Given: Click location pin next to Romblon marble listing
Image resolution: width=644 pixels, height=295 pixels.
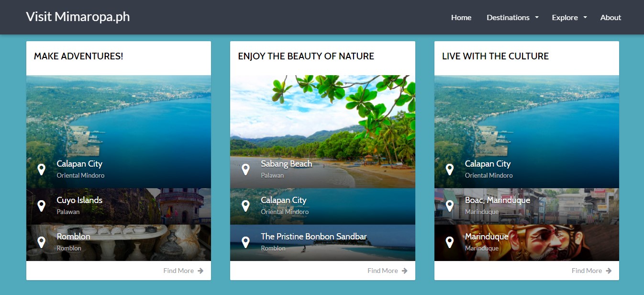Looking at the screenshot, I should click(42, 242).
